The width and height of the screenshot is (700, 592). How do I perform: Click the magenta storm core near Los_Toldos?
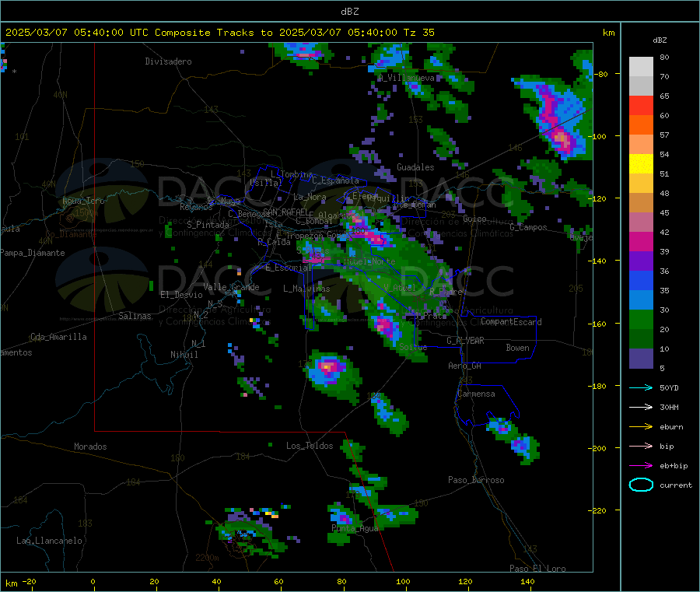[327, 367]
